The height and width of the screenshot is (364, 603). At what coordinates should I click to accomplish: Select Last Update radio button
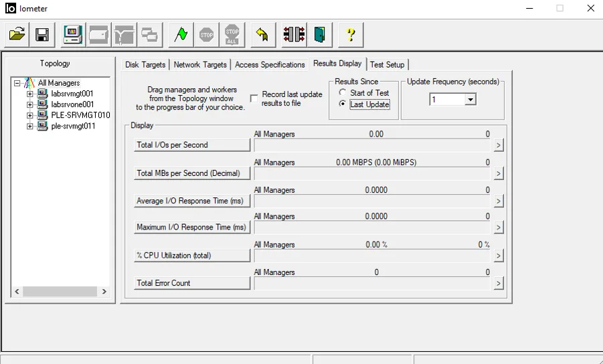(x=342, y=104)
